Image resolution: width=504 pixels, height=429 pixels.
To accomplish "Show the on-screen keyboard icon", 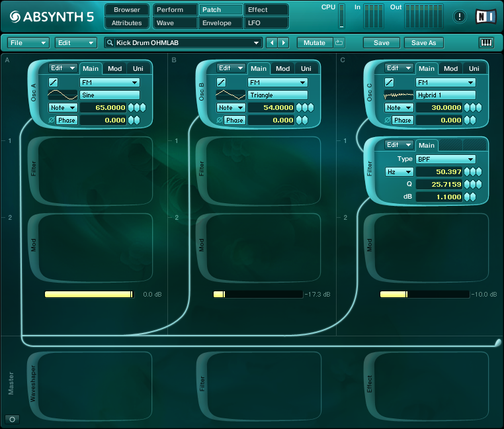I will click(x=486, y=43).
